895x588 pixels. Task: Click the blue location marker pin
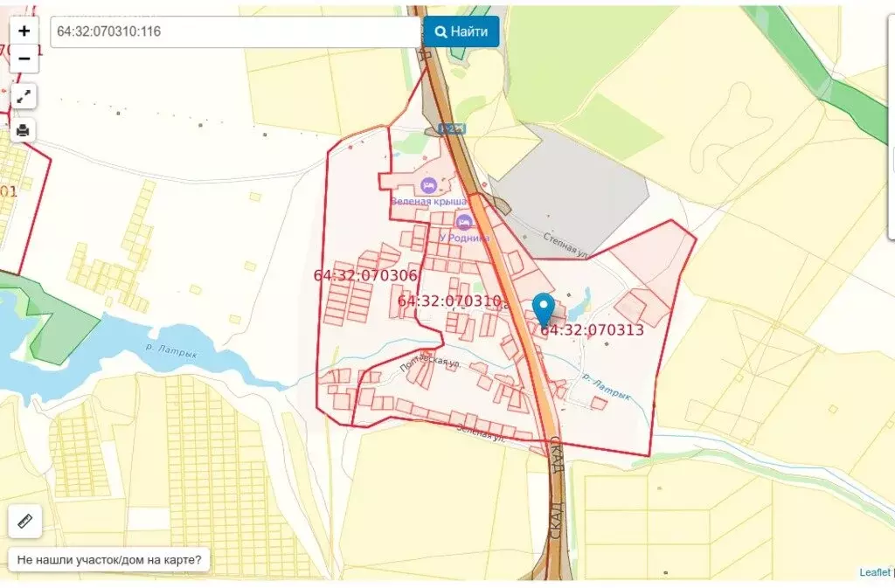pos(543,309)
